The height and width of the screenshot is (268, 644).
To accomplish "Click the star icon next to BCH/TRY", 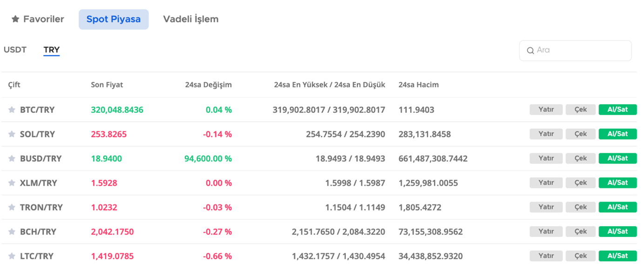I will click(x=12, y=231).
